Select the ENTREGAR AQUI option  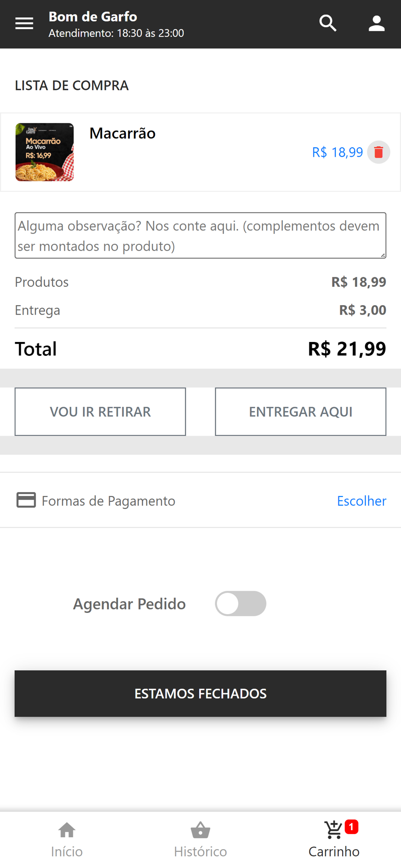pos(300,411)
